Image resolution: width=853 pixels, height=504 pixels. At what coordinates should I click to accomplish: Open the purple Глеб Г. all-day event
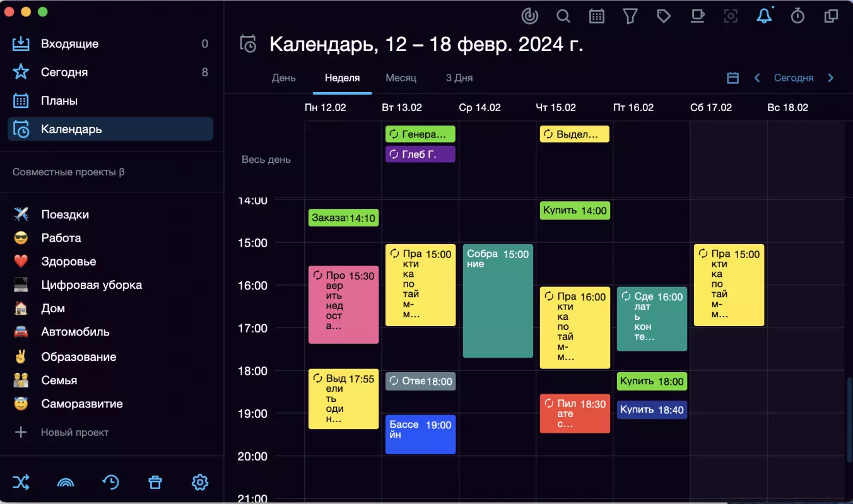(x=420, y=154)
